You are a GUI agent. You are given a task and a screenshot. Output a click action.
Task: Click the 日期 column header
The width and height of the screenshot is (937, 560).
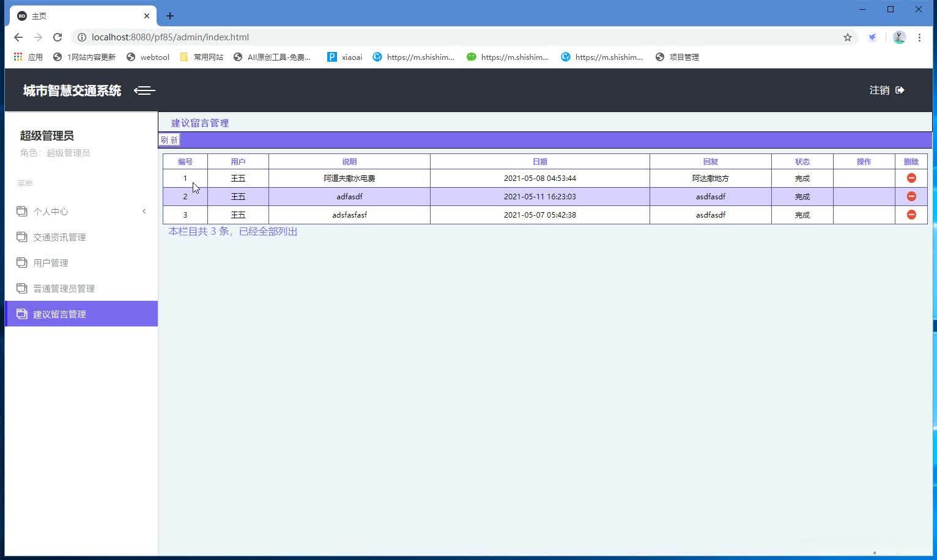[540, 161]
